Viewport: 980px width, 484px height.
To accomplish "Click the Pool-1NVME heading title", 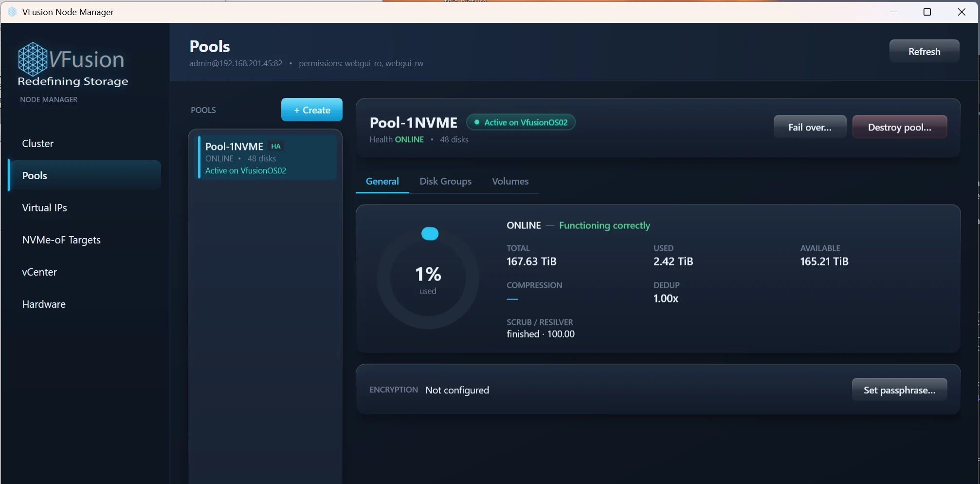I will (x=414, y=123).
